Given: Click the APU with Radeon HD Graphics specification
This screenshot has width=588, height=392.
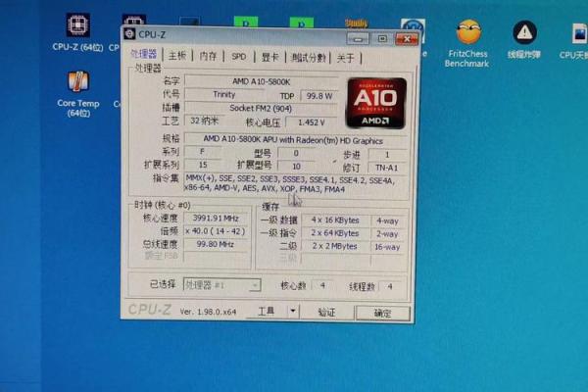Looking at the screenshot, I should (x=293, y=140).
